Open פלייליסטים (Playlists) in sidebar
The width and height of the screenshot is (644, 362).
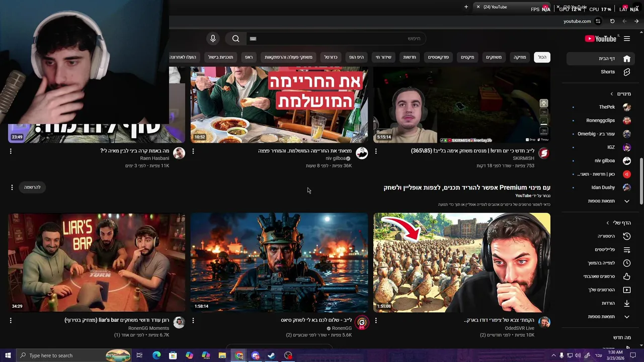tap(600, 249)
